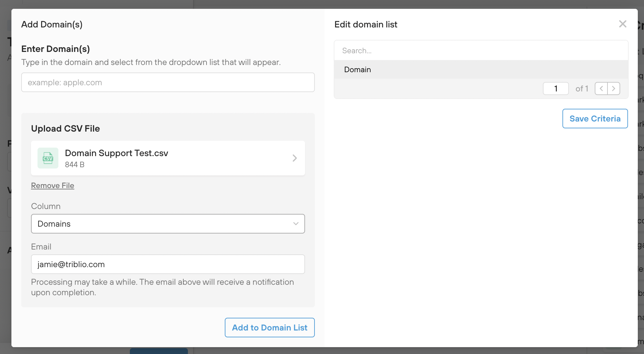
Task: Go to the previous page arrow
Action: pos(601,88)
